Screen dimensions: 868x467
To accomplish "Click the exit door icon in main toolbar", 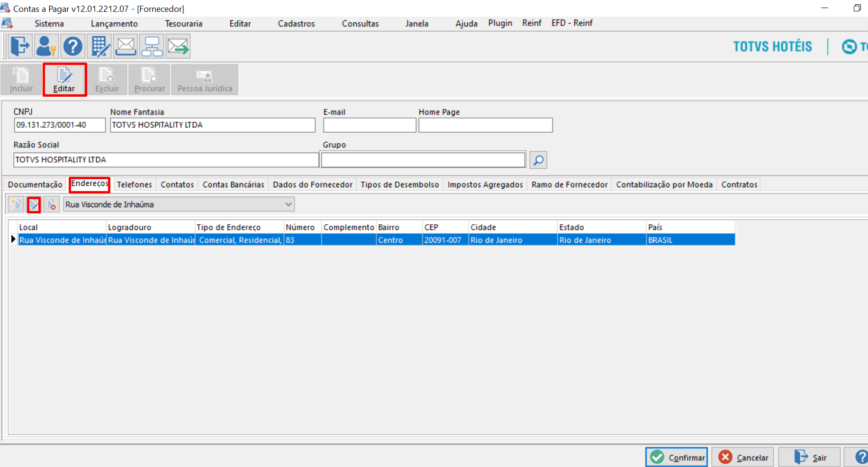I will pyautogui.click(x=20, y=46).
